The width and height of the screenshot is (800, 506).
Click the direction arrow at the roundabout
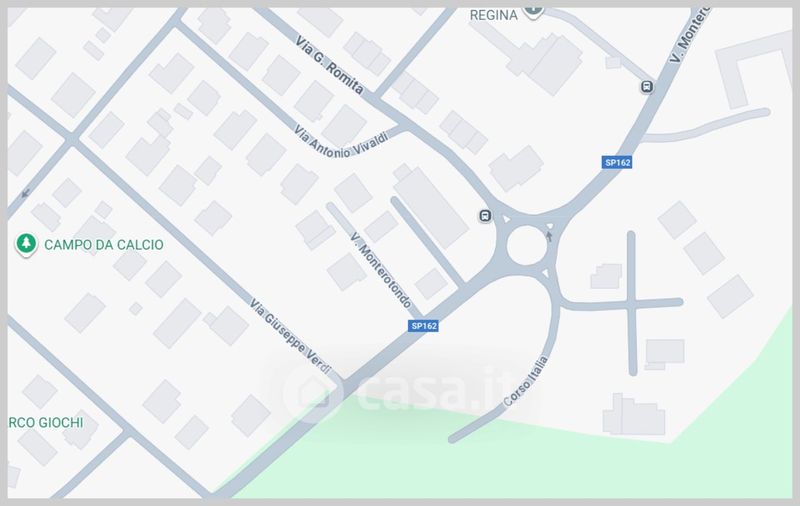click(549, 236)
